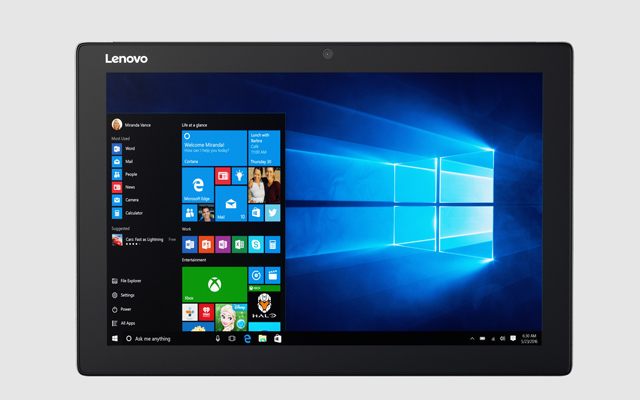Open the Calculator tile in Work group
640x400 pixels.
[x=273, y=244]
